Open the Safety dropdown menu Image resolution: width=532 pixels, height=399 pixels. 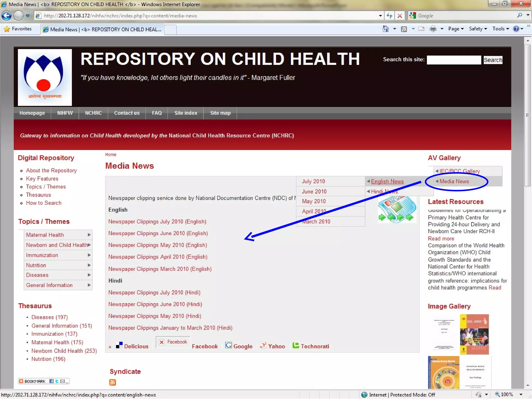(x=478, y=29)
